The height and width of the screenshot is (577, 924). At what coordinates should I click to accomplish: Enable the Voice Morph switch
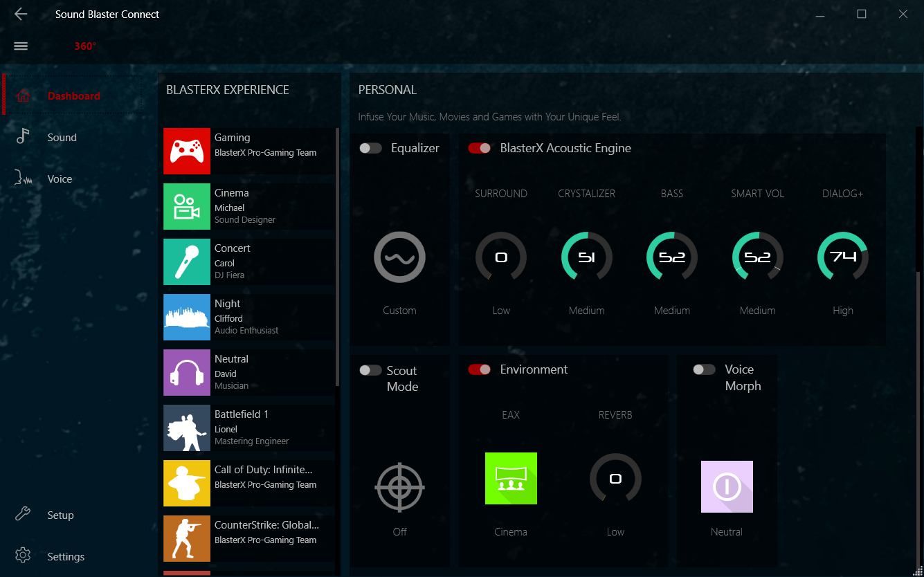point(705,369)
